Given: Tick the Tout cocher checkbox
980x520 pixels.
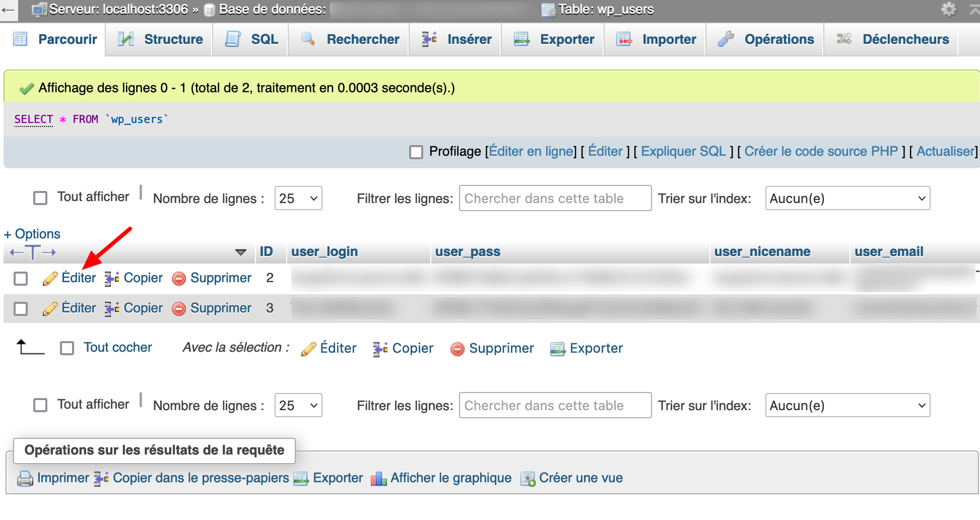Looking at the screenshot, I should coord(67,348).
